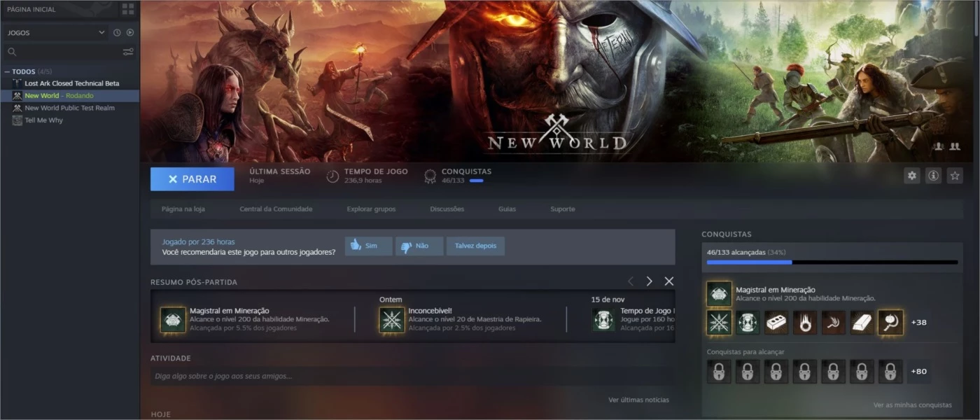
Task: Click the three-person friends icon on banner
Action: 939,146
